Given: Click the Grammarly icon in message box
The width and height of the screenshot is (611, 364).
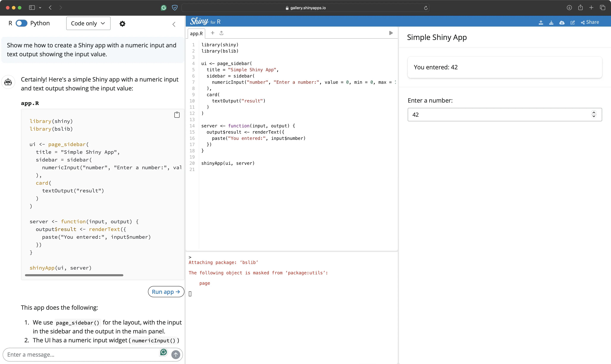Looking at the screenshot, I should pos(163,352).
